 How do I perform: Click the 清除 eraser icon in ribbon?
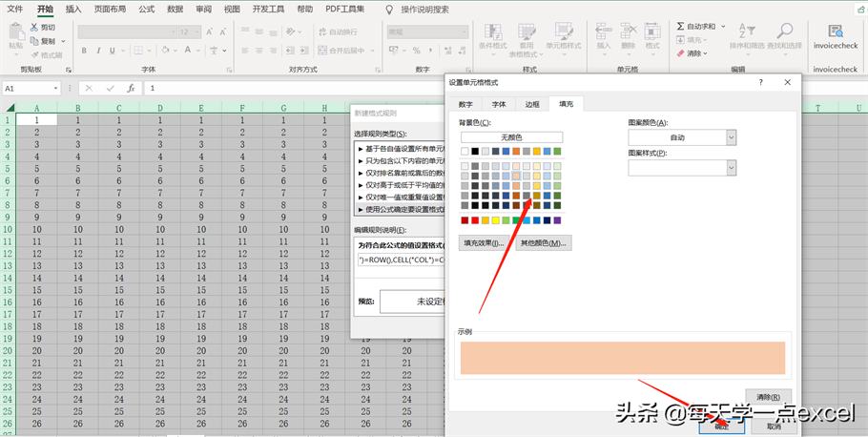click(x=680, y=53)
